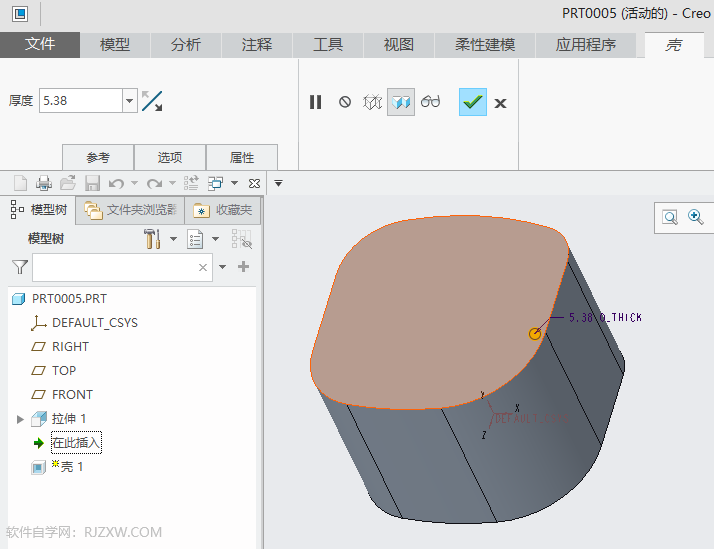Select the 收藏夹 navigator tab
Screen dimensions: 714x549
click(x=223, y=210)
